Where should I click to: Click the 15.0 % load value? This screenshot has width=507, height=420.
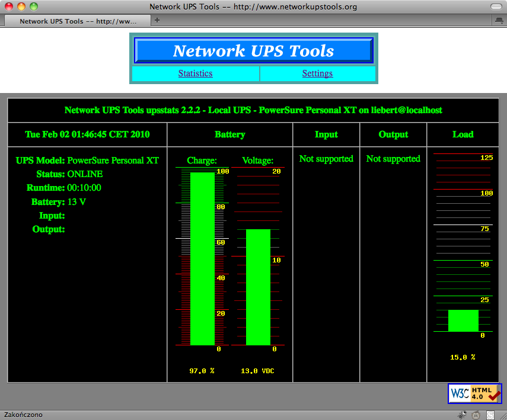(463, 357)
